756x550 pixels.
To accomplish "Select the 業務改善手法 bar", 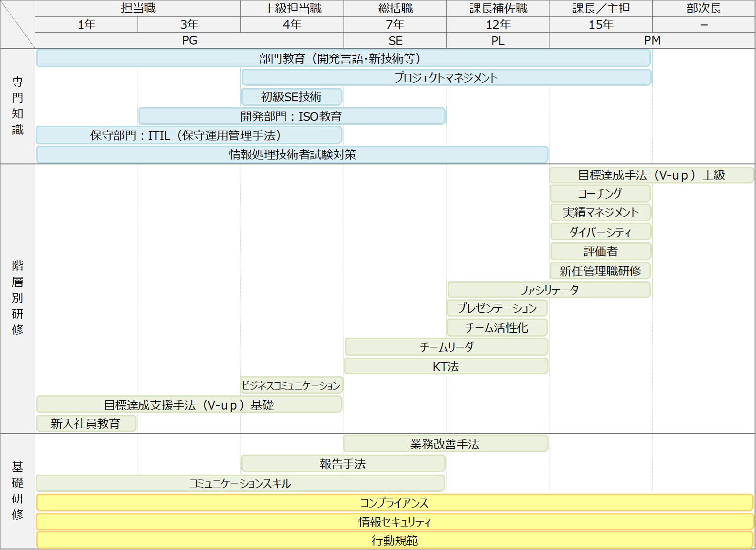I will click(445, 443).
